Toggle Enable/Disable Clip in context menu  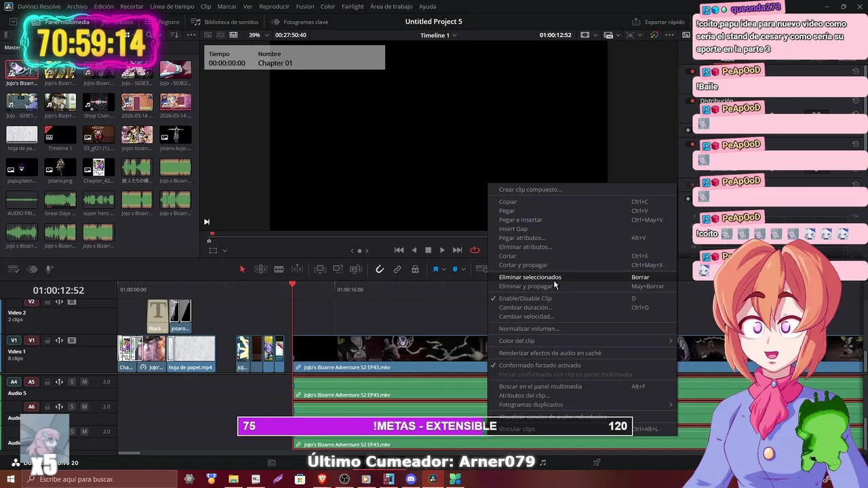tap(582, 298)
